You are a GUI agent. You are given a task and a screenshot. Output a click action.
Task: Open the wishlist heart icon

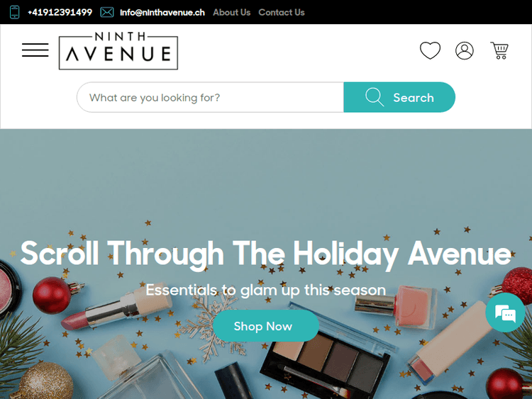pos(430,50)
